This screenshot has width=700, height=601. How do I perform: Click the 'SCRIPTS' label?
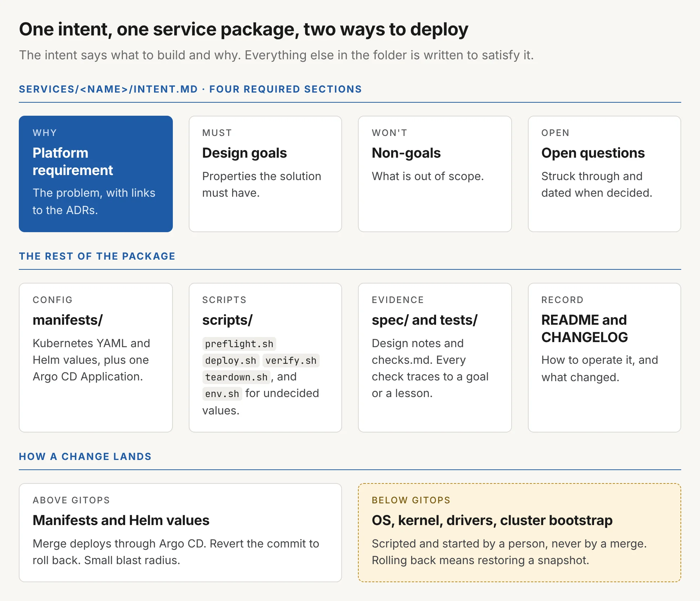224,300
